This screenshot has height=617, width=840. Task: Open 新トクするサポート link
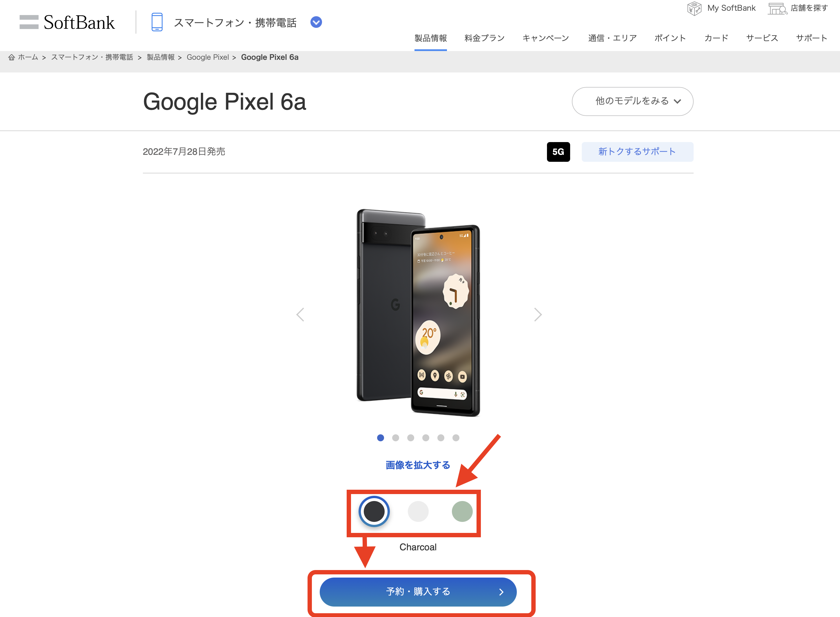[x=637, y=152]
